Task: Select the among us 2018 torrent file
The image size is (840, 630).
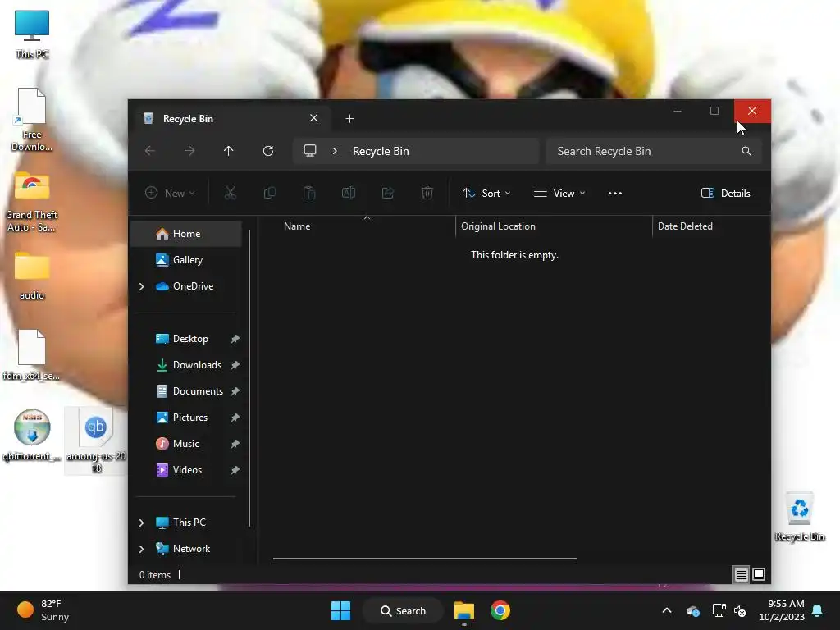Action: coord(97,441)
